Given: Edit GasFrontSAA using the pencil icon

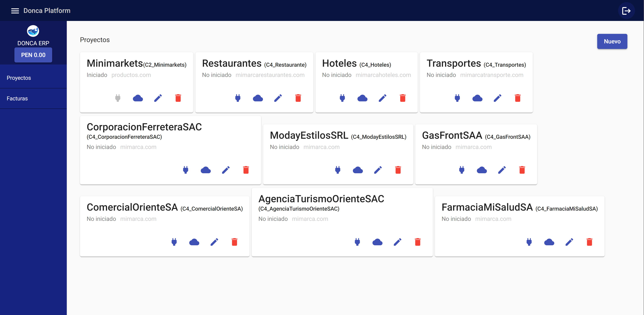Looking at the screenshot, I should 502,170.
